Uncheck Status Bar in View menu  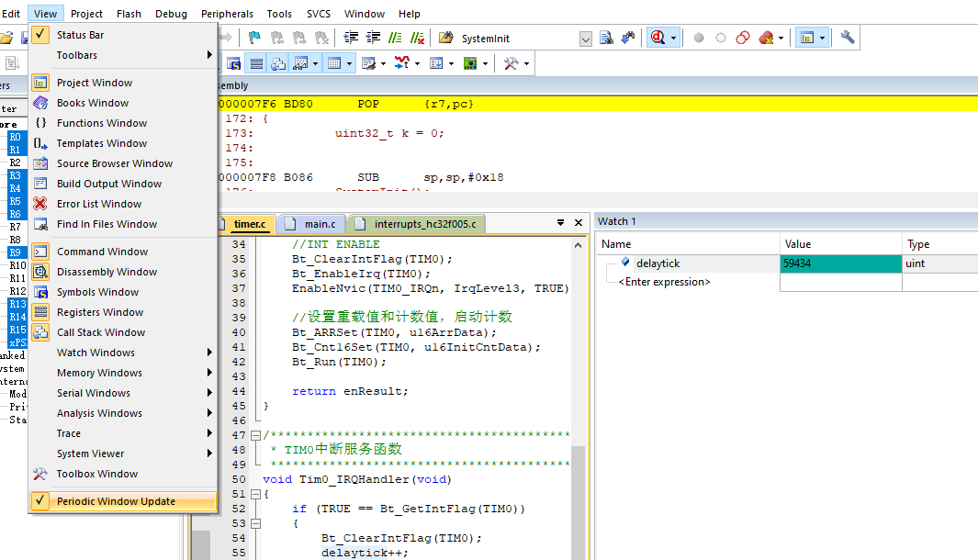123,35
